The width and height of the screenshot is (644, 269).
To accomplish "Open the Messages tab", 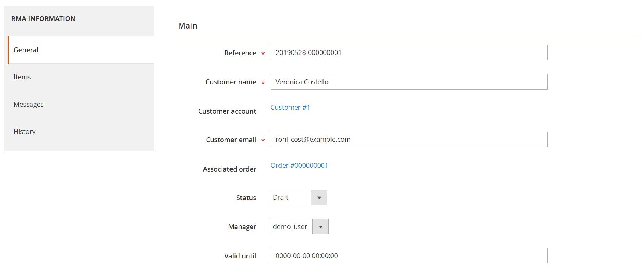I will [x=81, y=104].
